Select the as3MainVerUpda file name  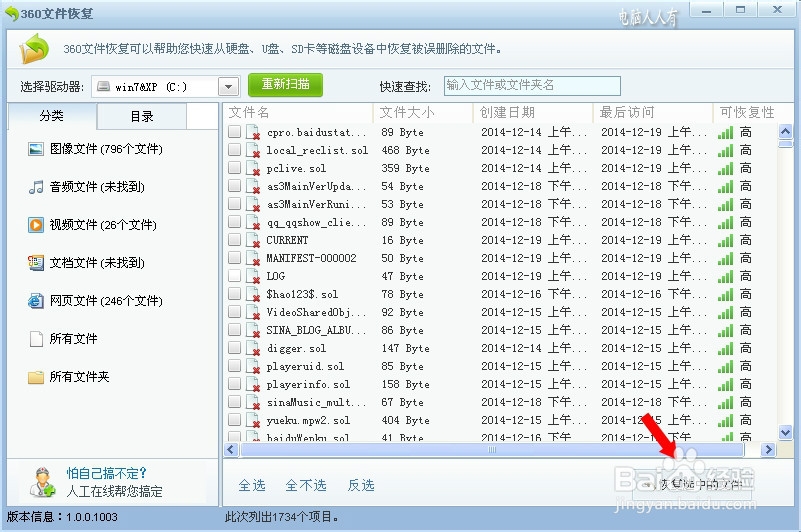tap(316, 186)
